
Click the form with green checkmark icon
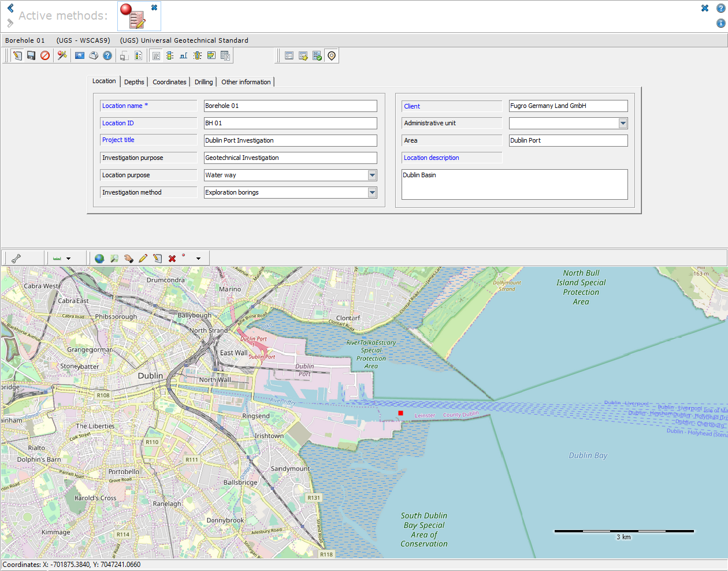[317, 55]
